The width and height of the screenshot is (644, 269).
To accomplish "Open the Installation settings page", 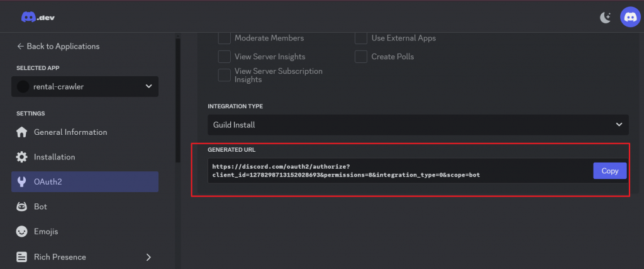I will pyautogui.click(x=54, y=157).
